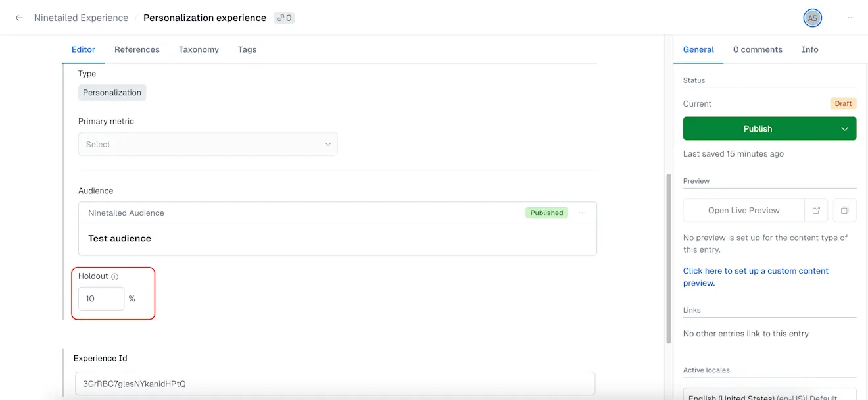Open the Ninetailed Audience card options menu

pyautogui.click(x=582, y=213)
